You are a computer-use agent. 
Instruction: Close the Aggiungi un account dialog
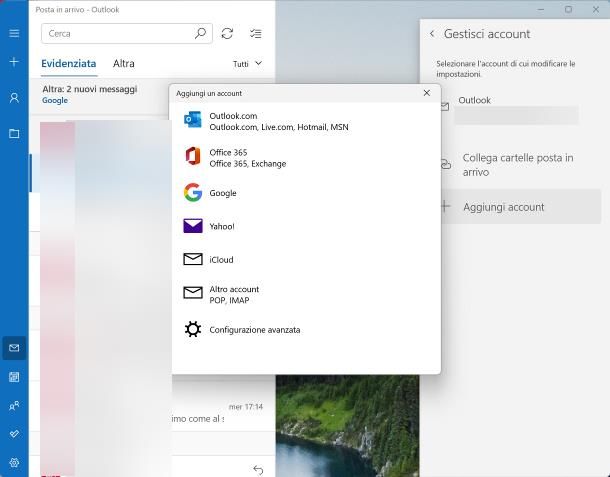(x=427, y=93)
